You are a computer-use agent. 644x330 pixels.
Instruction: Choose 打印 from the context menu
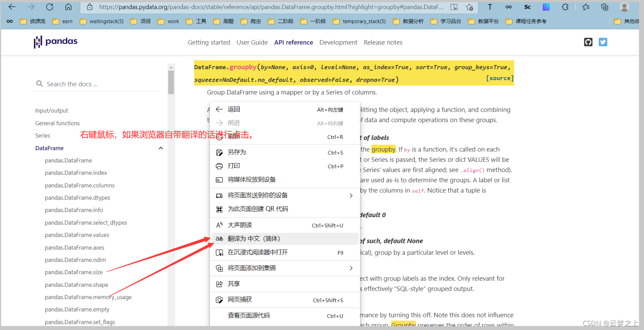pyautogui.click(x=285, y=166)
